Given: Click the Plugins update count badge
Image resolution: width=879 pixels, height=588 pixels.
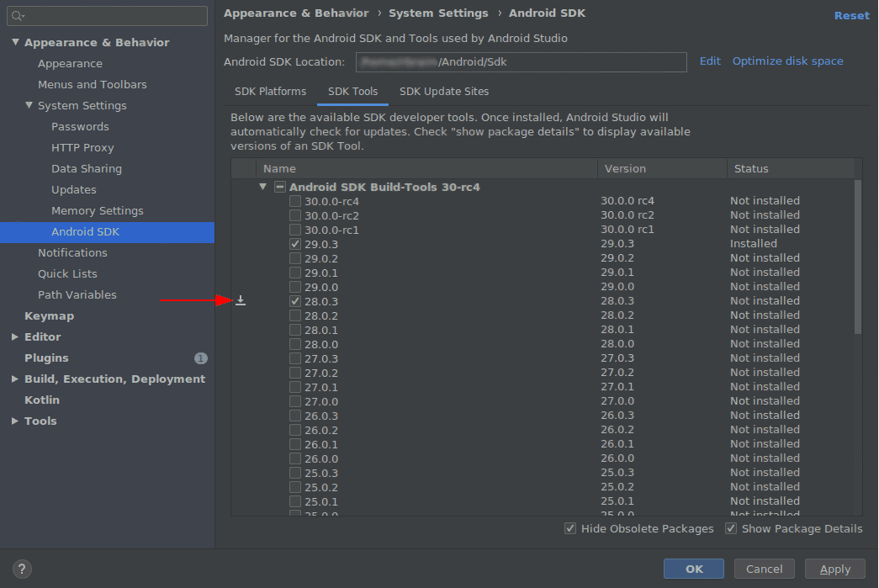Looking at the screenshot, I should point(200,358).
